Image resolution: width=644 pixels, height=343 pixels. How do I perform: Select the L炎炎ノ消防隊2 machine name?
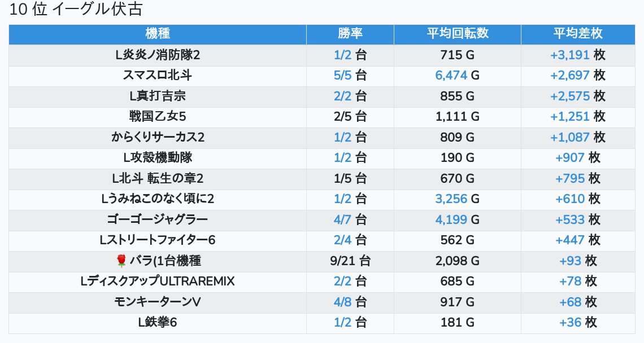click(157, 55)
